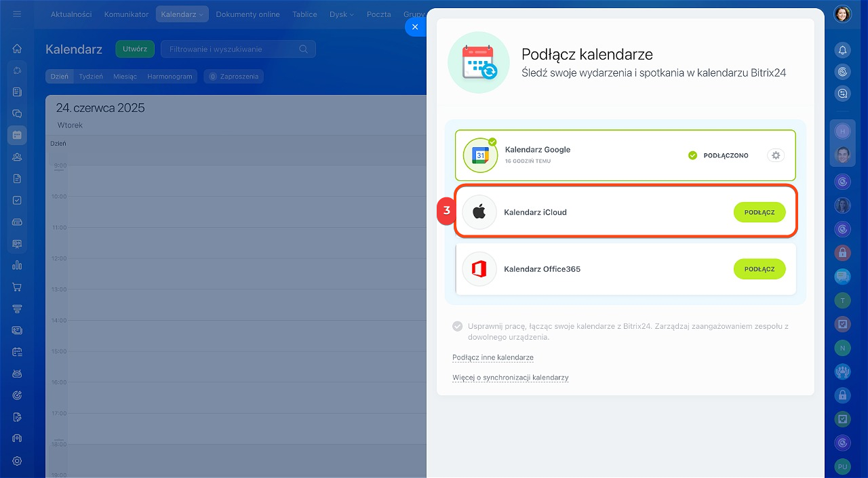The height and width of the screenshot is (478, 868).
Task: Open Więcej o synchronizacji kalendarzy link
Action: click(511, 378)
